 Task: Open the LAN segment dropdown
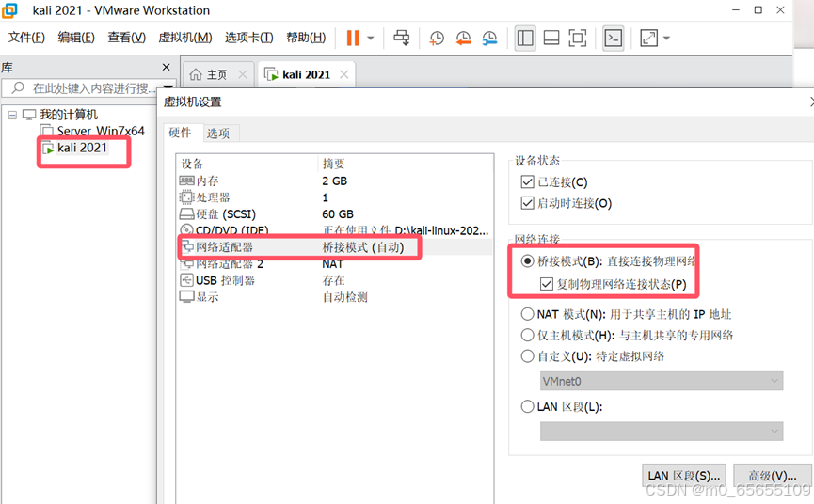coord(662,432)
